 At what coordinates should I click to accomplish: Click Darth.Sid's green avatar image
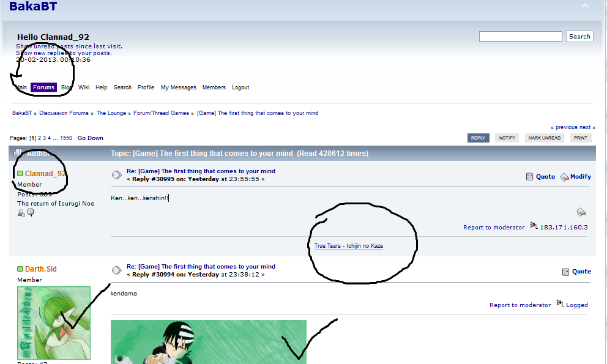pyautogui.click(x=54, y=322)
